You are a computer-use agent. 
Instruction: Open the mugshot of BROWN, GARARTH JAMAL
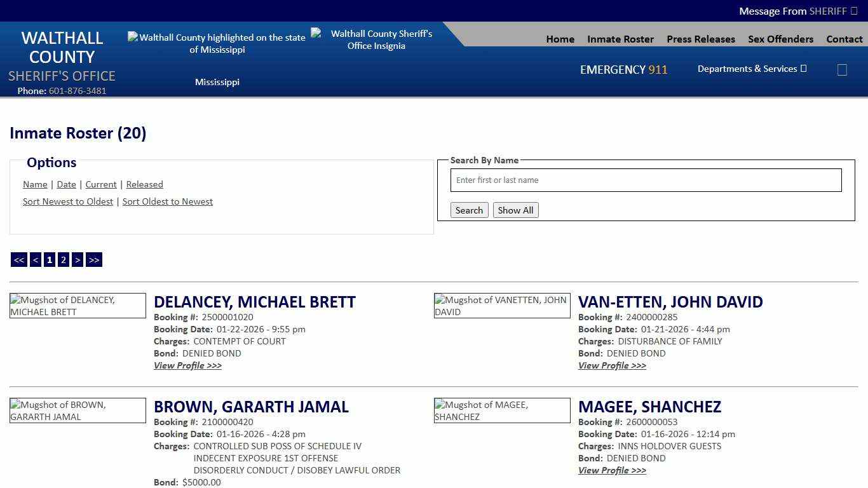coord(78,410)
